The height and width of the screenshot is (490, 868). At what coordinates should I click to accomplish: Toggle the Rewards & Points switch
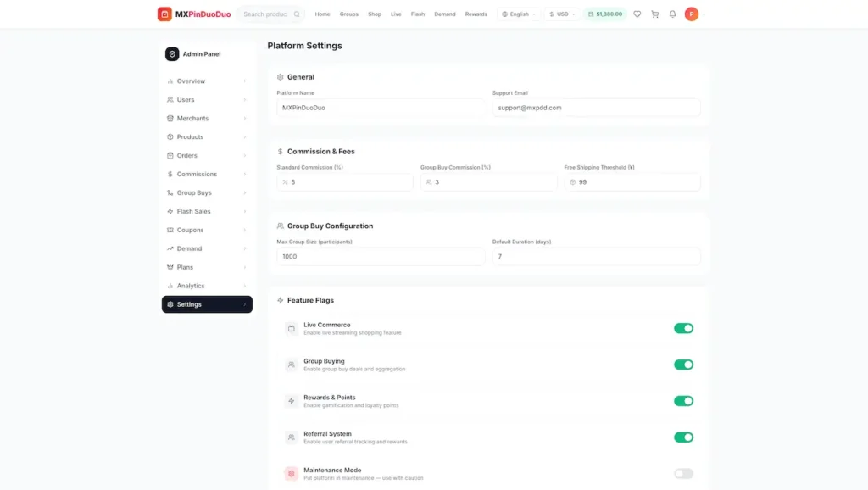[684, 401]
